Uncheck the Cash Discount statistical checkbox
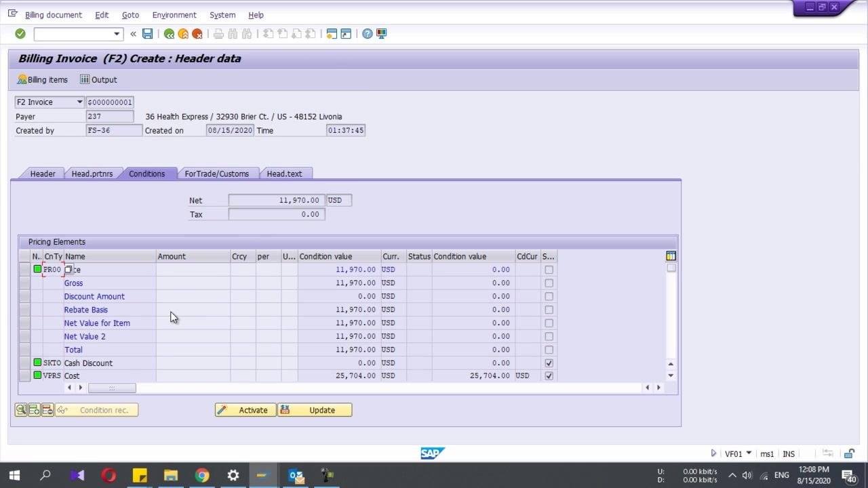The image size is (868, 488). tap(549, 363)
